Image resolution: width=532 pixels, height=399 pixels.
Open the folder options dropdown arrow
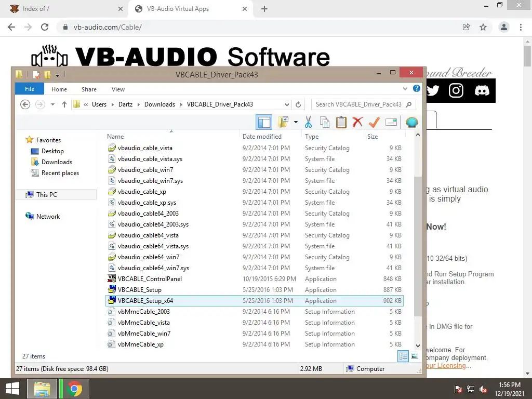tap(296, 122)
